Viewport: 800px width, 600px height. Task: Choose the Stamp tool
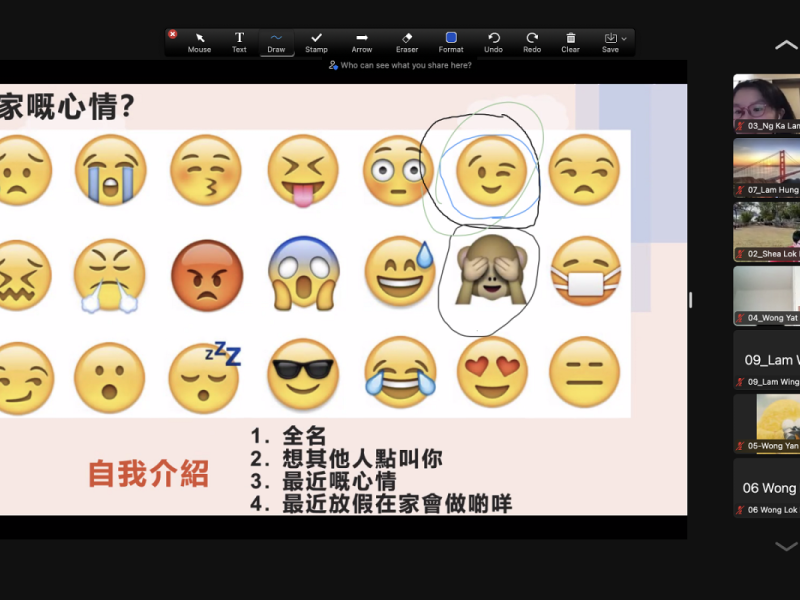coord(316,42)
